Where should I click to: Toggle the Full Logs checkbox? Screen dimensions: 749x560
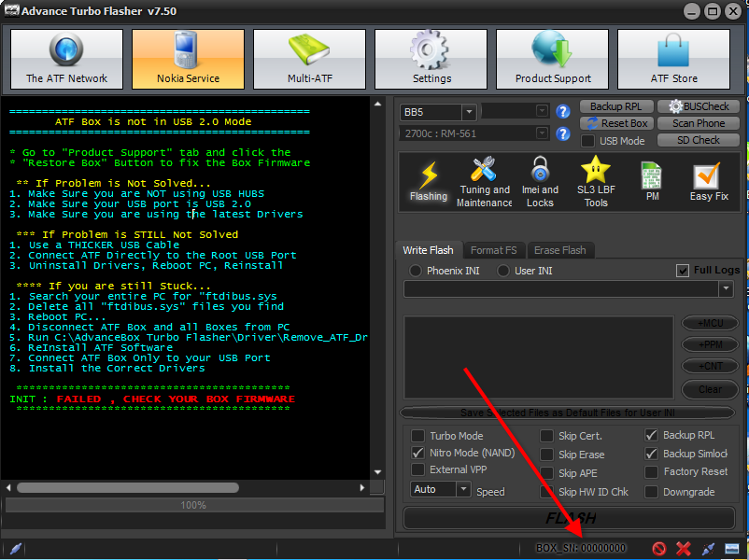683,271
